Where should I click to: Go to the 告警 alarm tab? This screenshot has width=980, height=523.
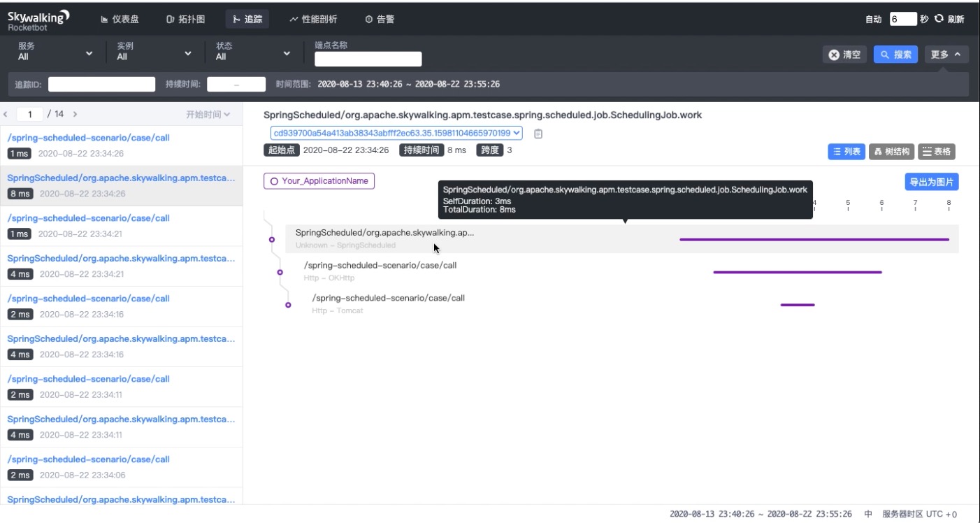click(380, 20)
